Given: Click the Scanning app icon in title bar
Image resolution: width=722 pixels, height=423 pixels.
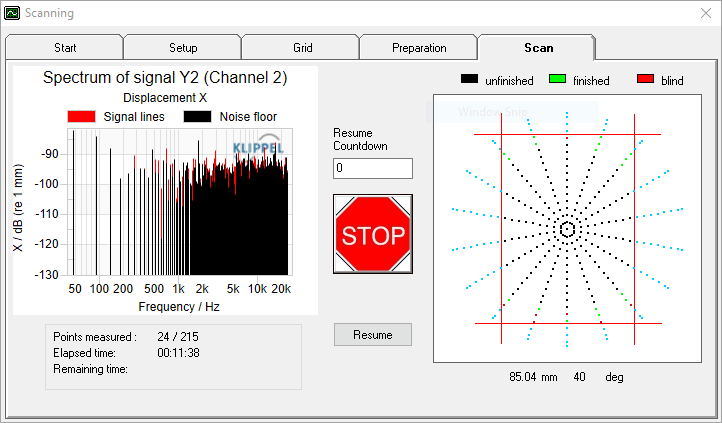Looking at the screenshot, I should click(x=12, y=13).
